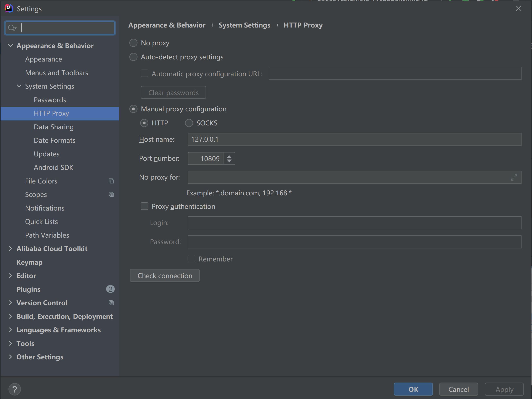Collapse the Appearance & Behavior section

(x=10, y=45)
